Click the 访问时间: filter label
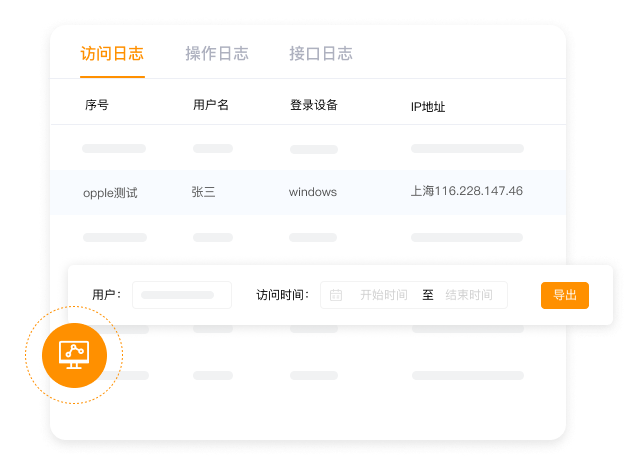Screen dimensions: 638x465 282,295
